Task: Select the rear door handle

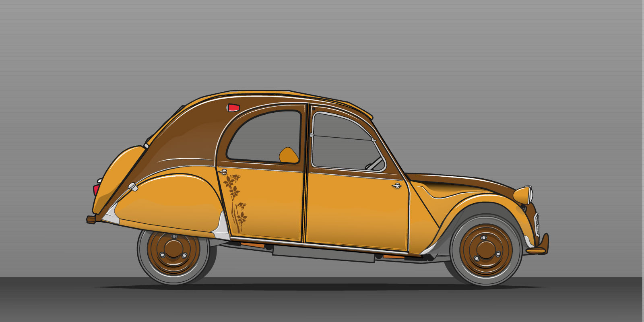Action: click(223, 172)
